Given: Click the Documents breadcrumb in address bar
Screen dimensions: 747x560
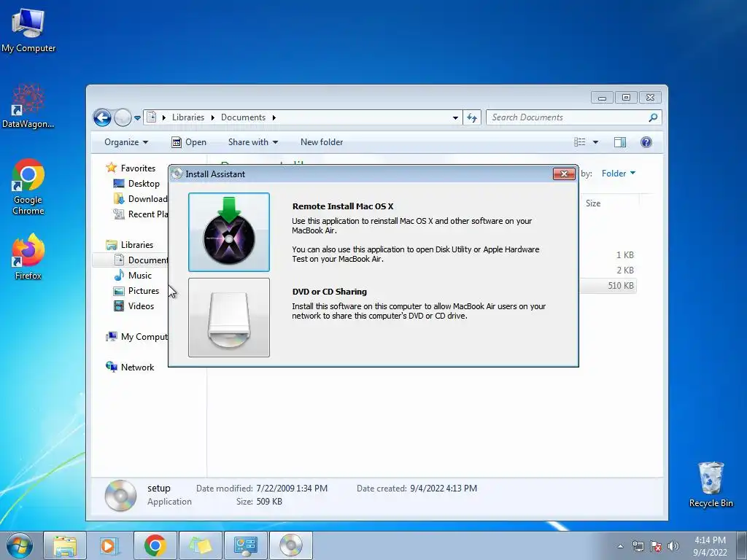Looking at the screenshot, I should click(x=243, y=117).
